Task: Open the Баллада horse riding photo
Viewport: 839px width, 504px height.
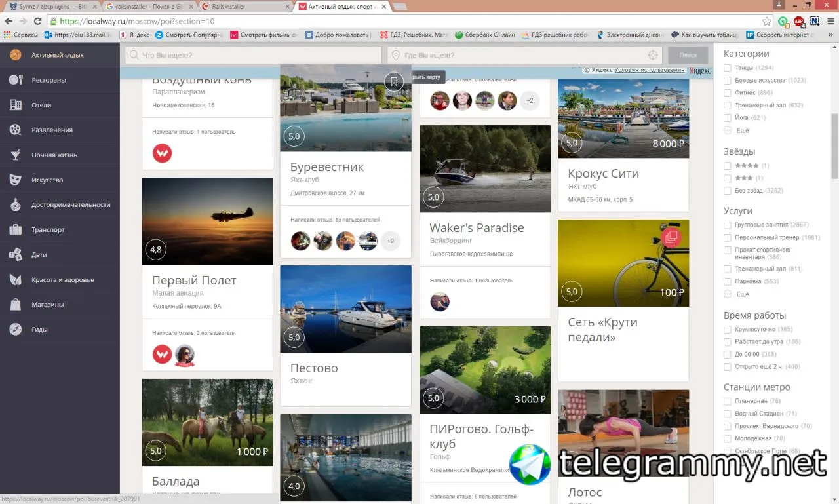Action: [207, 423]
